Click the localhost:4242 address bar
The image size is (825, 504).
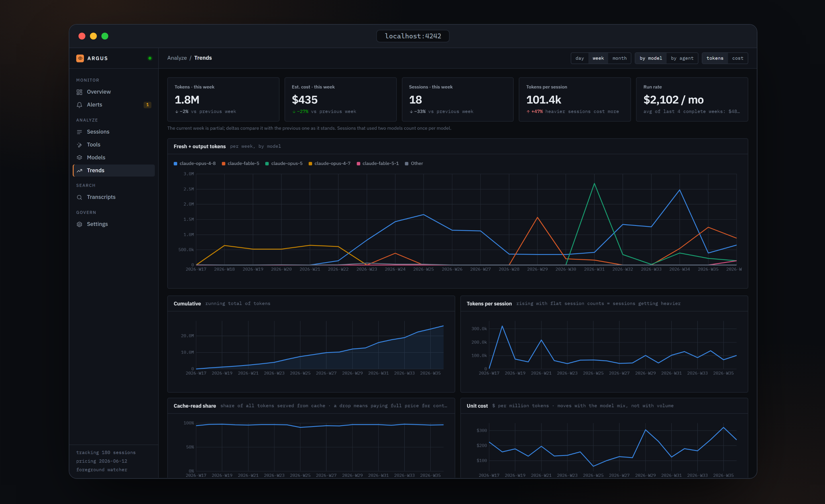pyautogui.click(x=413, y=36)
